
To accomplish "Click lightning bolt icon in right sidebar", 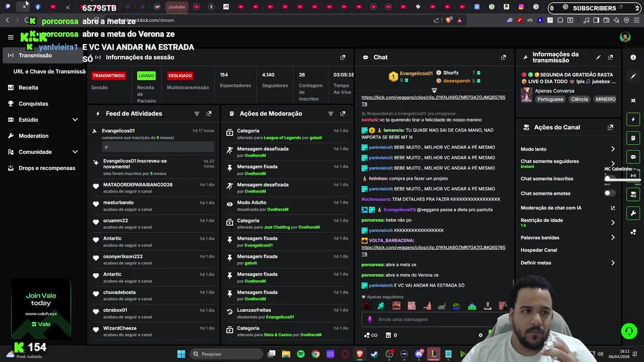I will click(x=633, y=120).
